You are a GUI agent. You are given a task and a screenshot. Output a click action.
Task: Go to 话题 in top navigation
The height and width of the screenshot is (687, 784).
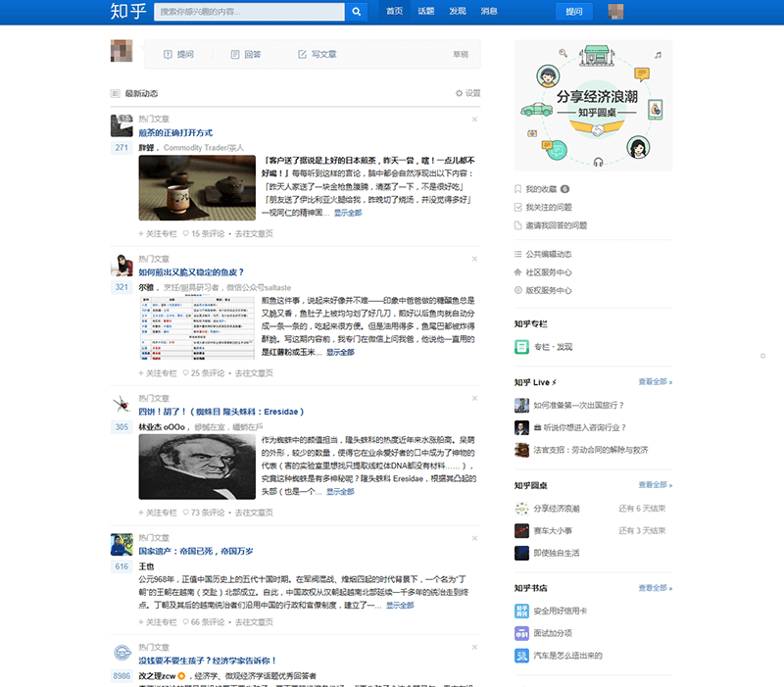coord(426,11)
